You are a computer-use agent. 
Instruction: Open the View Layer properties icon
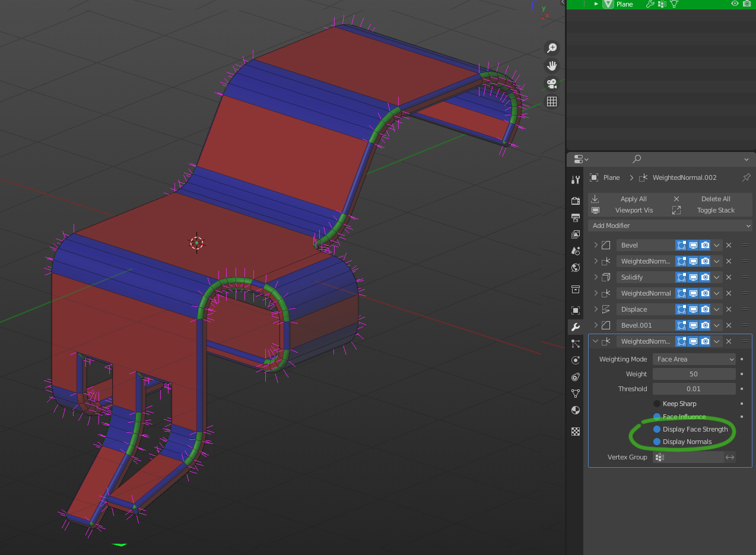pos(575,234)
